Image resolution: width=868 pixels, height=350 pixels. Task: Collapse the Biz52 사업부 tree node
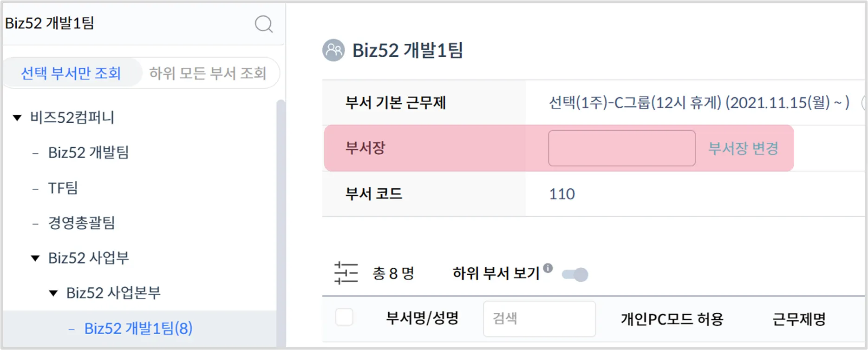click(x=35, y=258)
